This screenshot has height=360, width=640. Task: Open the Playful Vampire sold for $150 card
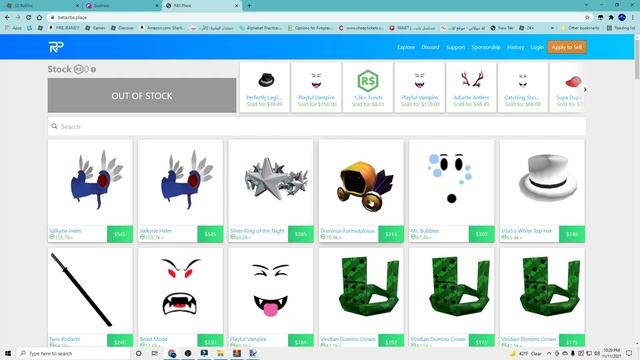pyautogui.click(x=316, y=87)
